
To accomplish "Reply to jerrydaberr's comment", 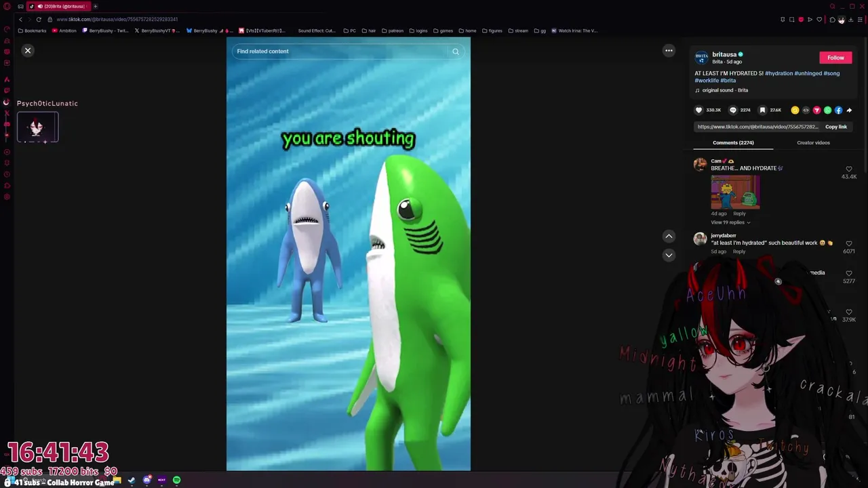I will pos(739,251).
